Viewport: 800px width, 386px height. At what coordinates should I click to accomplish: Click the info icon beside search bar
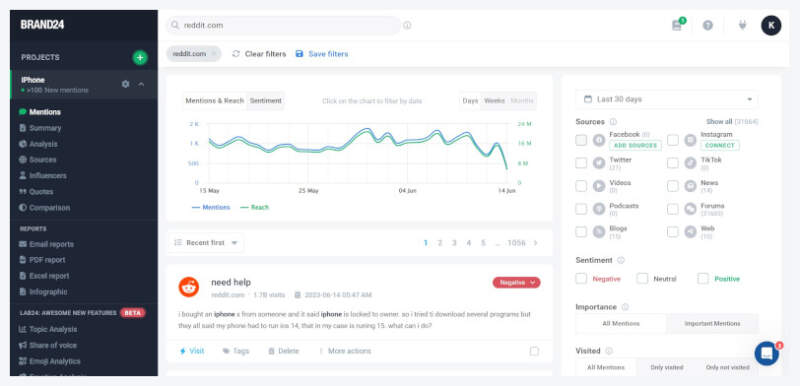coord(407,25)
